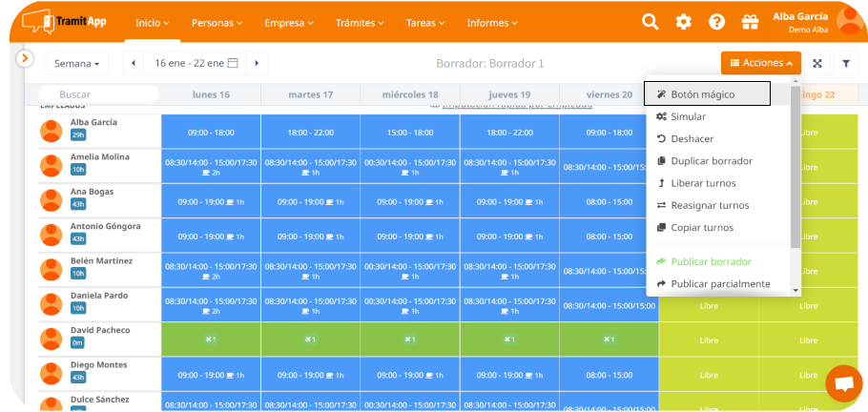Expand the left sidebar orange arrow
Screen dimensions: 868x412
[x=26, y=59]
